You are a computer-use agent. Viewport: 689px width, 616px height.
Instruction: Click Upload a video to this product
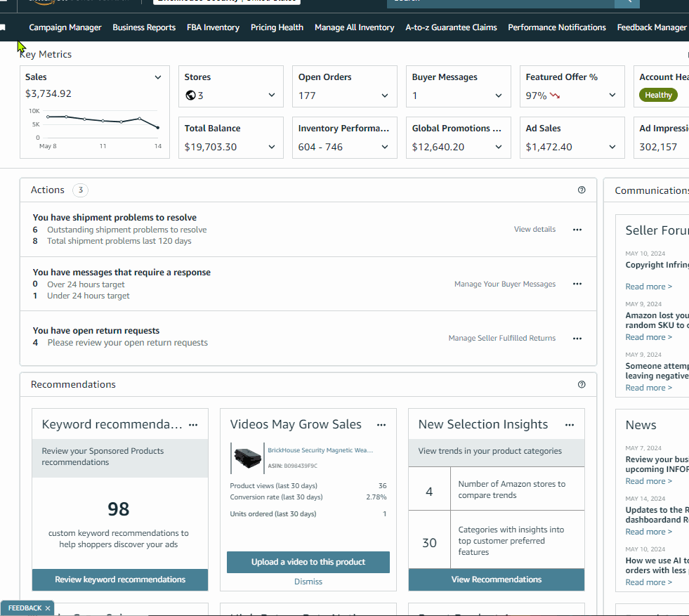[x=308, y=562]
